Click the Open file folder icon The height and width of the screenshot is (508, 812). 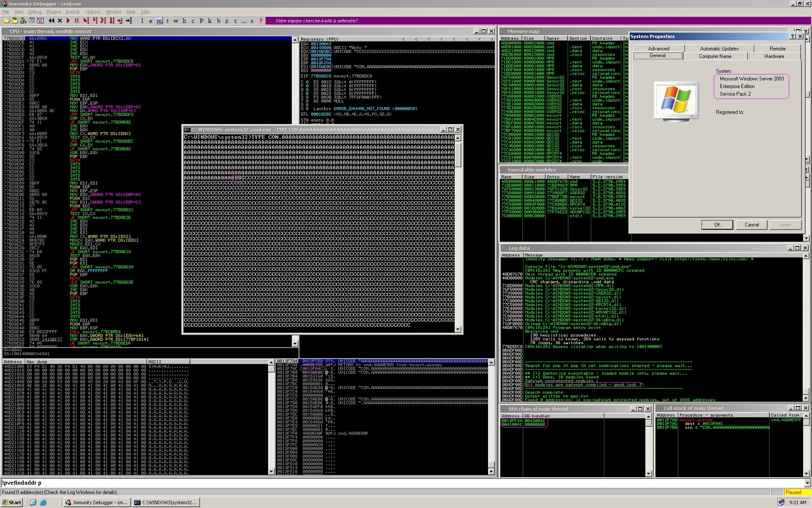click(x=6, y=20)
